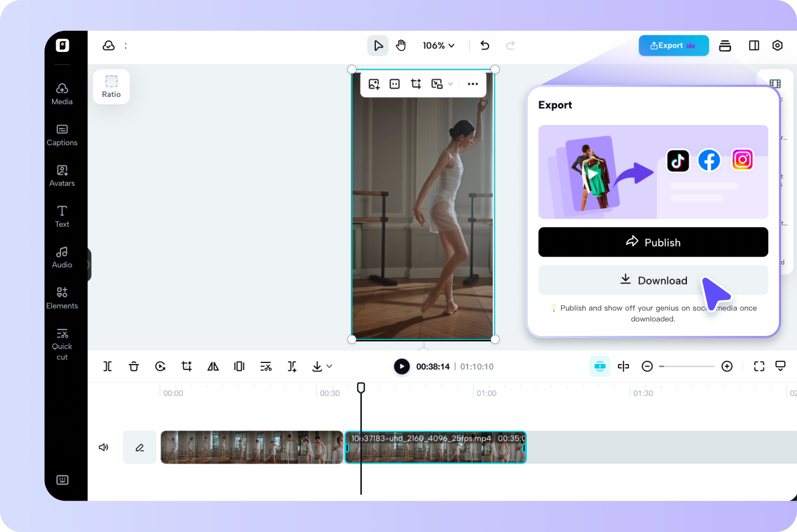
Task: Open the Elements panel
Action: (x=62, y=298)
